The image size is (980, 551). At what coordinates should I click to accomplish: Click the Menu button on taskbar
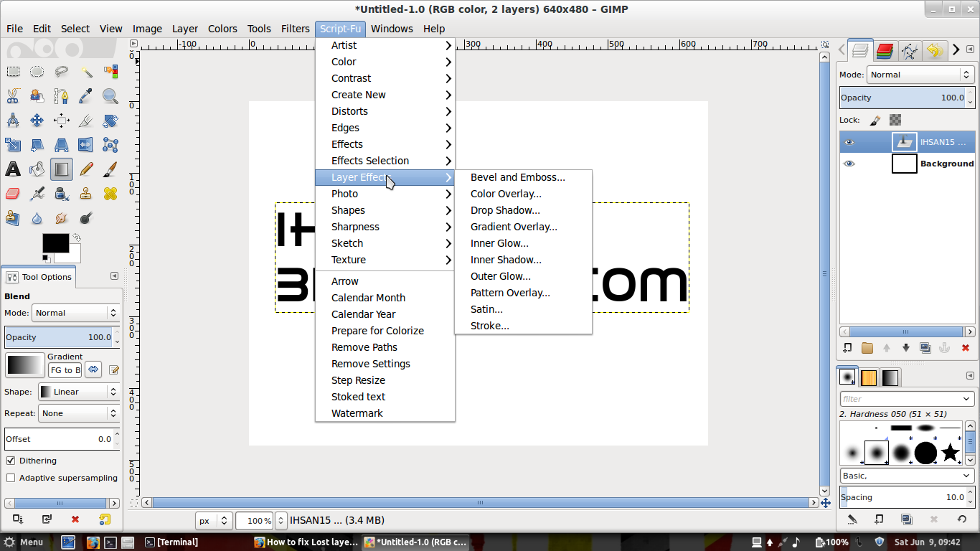(24, 542)
